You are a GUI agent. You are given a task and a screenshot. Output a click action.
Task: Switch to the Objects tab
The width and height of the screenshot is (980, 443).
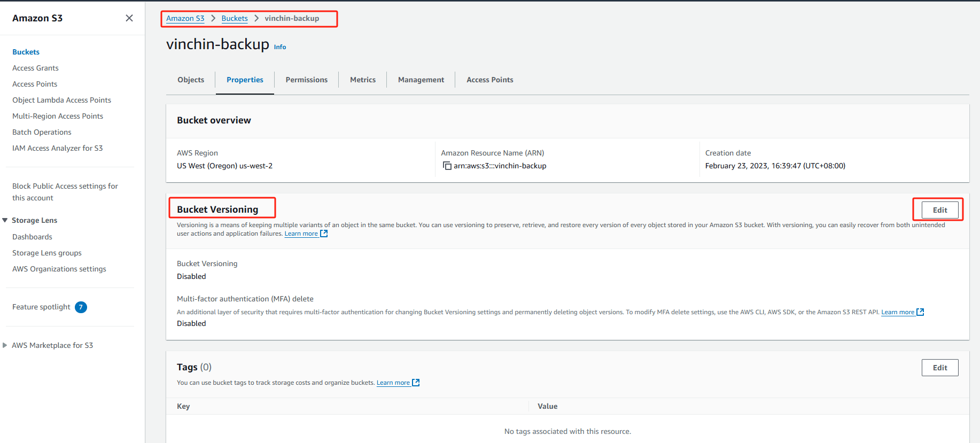tap(191, 80)
